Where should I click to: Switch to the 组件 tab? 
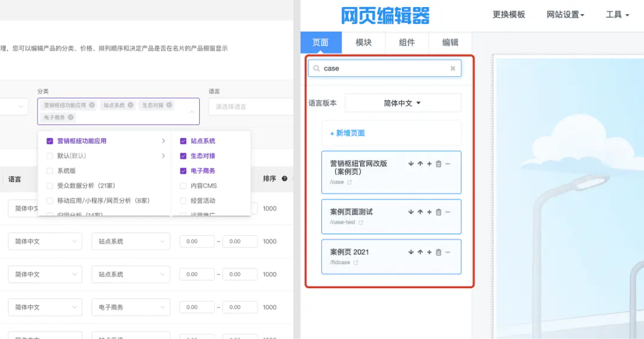click(x=407, y=42)
